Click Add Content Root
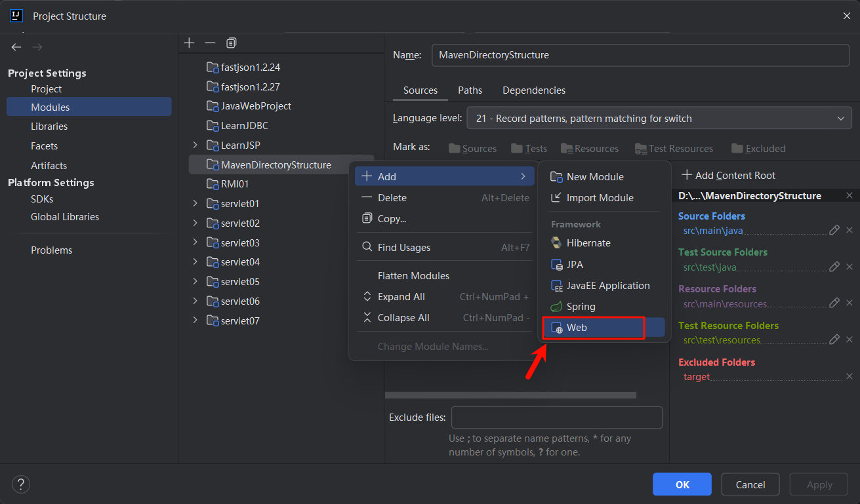 click(x=729, y=175)
